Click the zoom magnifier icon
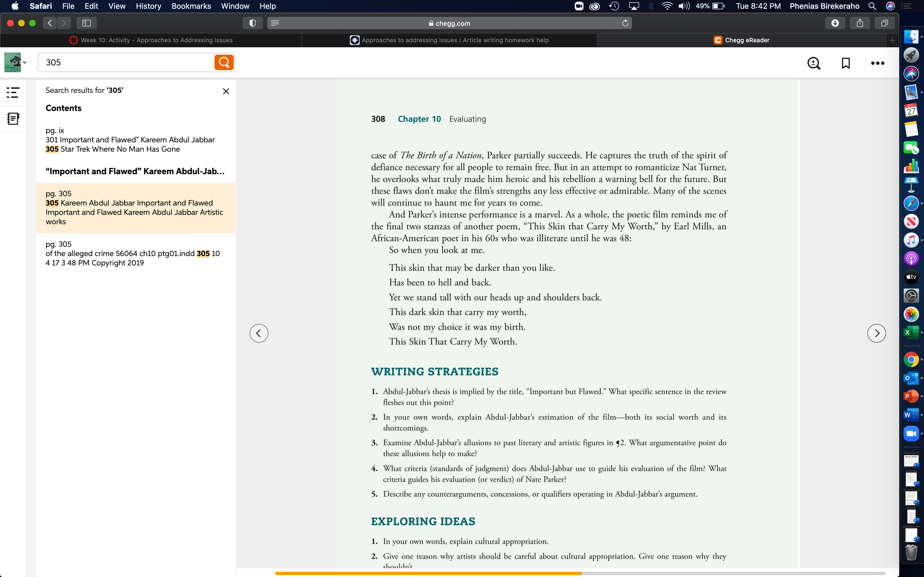Image resolution: width=924 pixels, height=577 pixels. click(814, 63)
